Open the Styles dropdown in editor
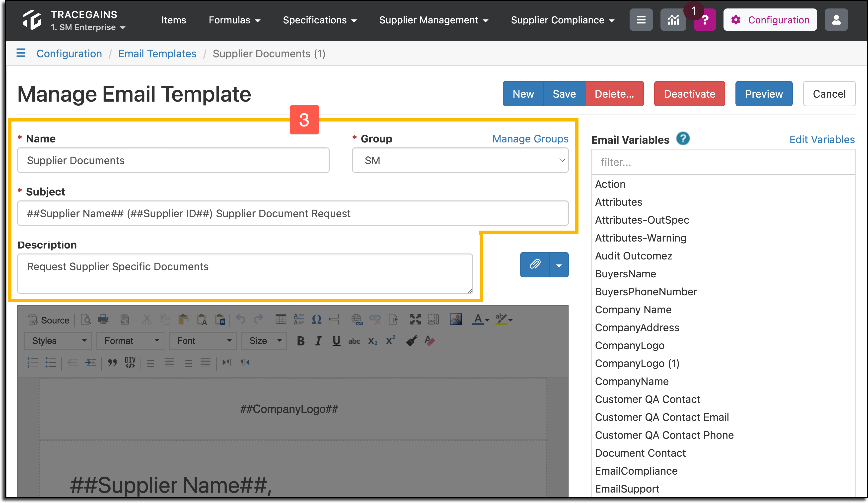This screenshot has height=503, width=868. tap(58, 341)
